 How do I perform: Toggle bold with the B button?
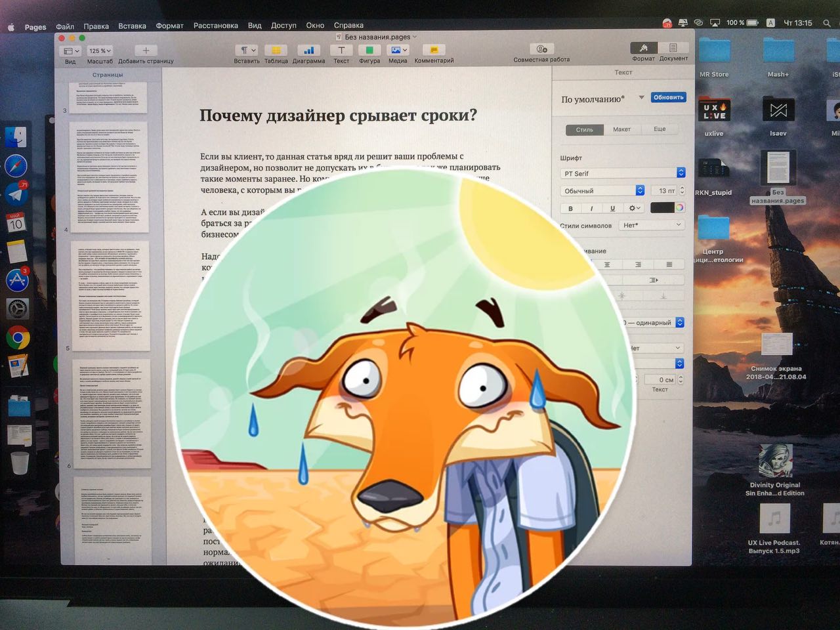coord(570,208)
